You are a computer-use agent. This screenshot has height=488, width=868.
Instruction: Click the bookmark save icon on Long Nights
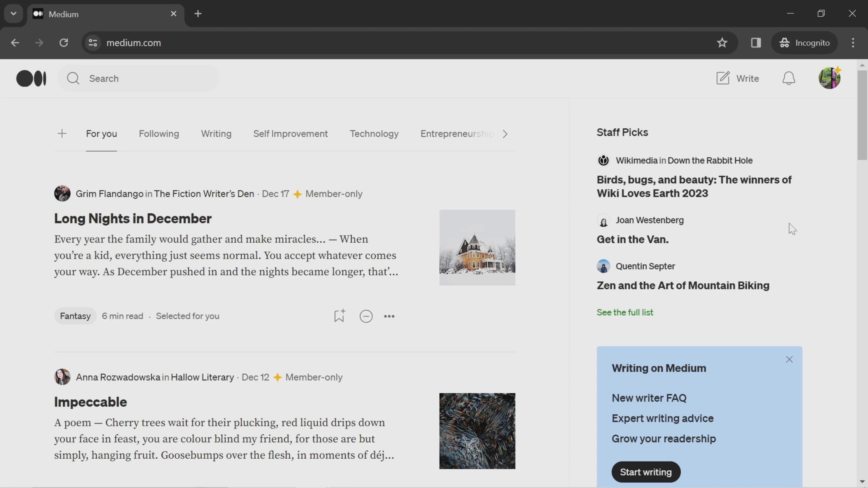coord(339,316)
